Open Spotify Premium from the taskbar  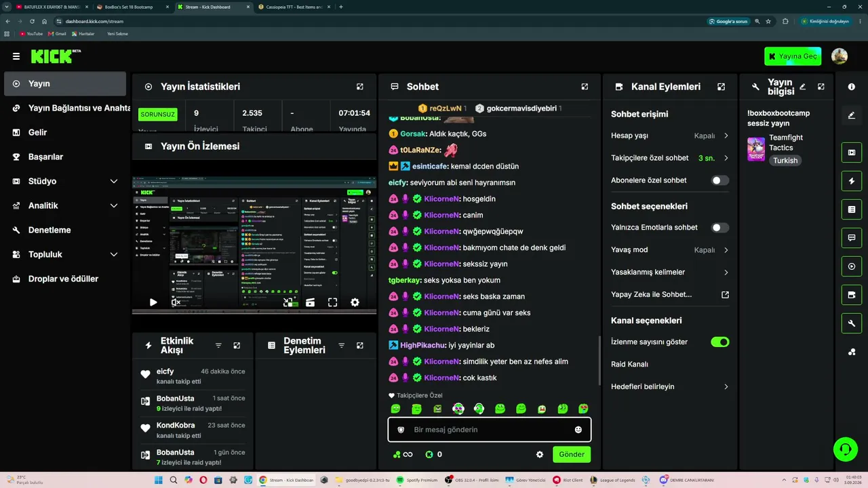(x=416, y=480)
